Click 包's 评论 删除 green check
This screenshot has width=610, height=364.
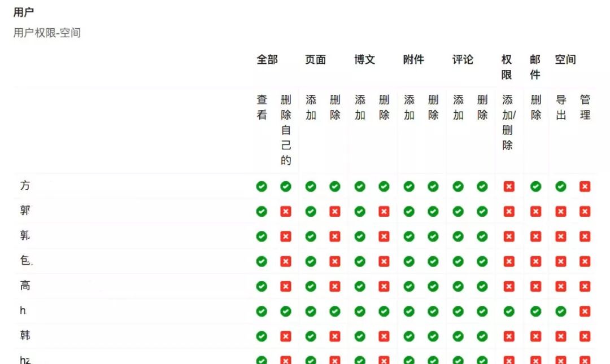(x=482, y=261)
